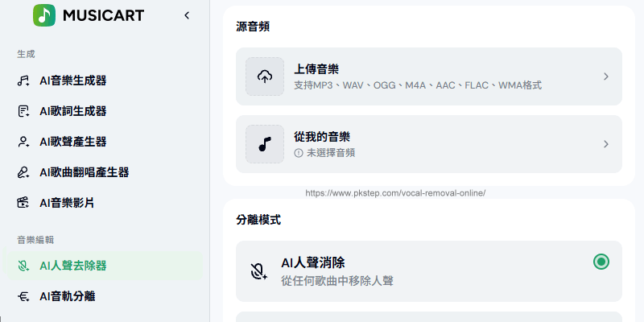
Task: Click the 上傳音樂 upload row
Action: (x=429, y=76)
